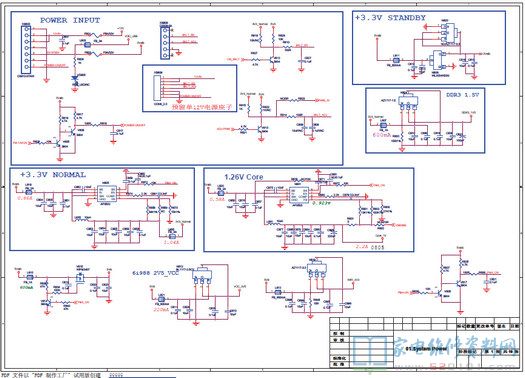
Task: Click the 0.923V green voltage annotation
Action: coord(321,203)
